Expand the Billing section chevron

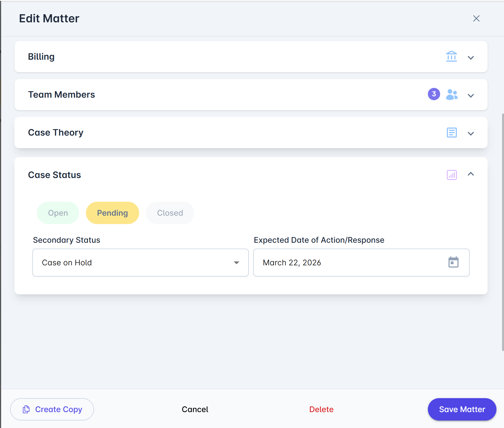471,58
